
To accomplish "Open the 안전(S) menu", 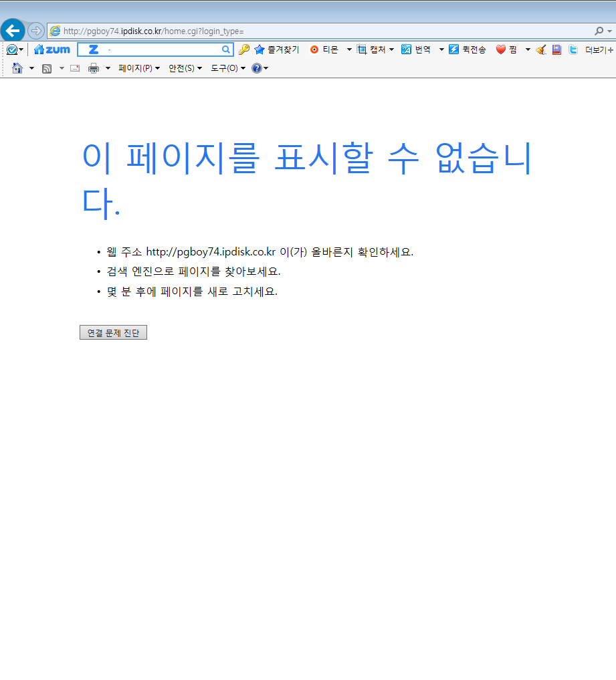I will 185,68.
